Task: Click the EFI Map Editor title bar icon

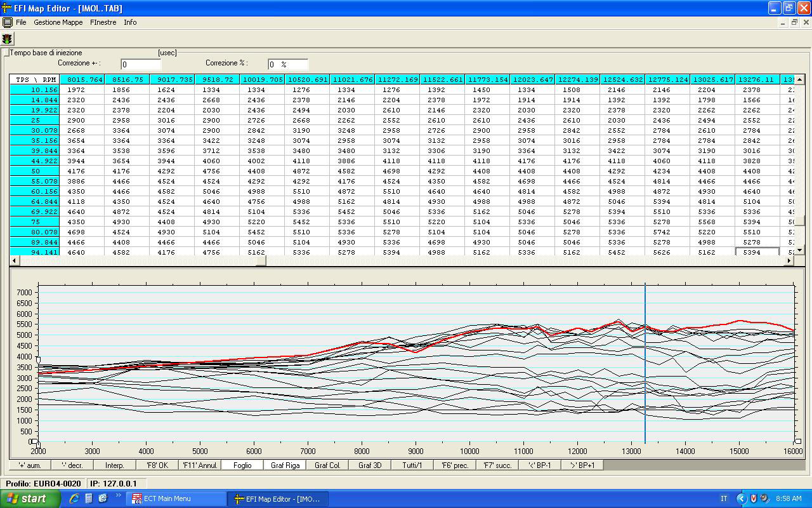Action: tap(7, 8)
